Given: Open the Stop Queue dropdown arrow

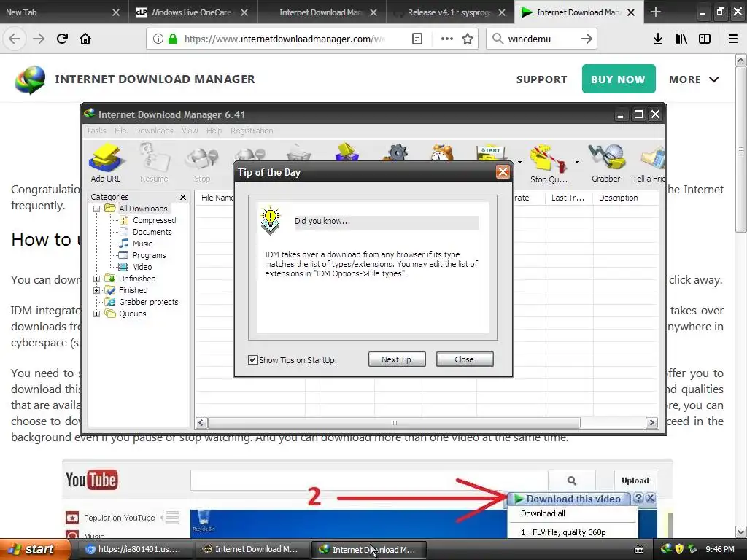Looking at the screenshot, I should (x=578, y=163).
